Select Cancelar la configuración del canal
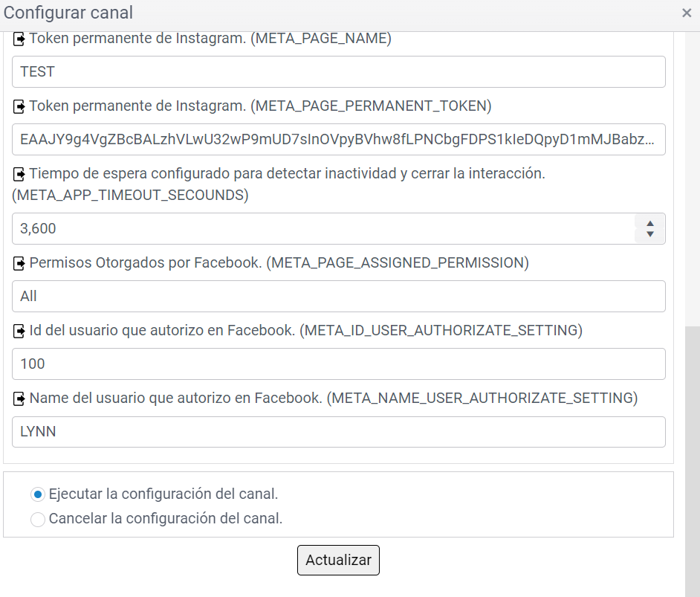Screen dimensions: 700x597 [38, 520]
